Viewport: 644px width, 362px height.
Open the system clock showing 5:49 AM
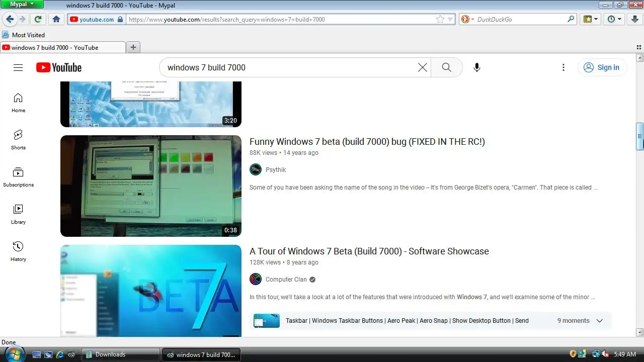[x=625, y=354]
